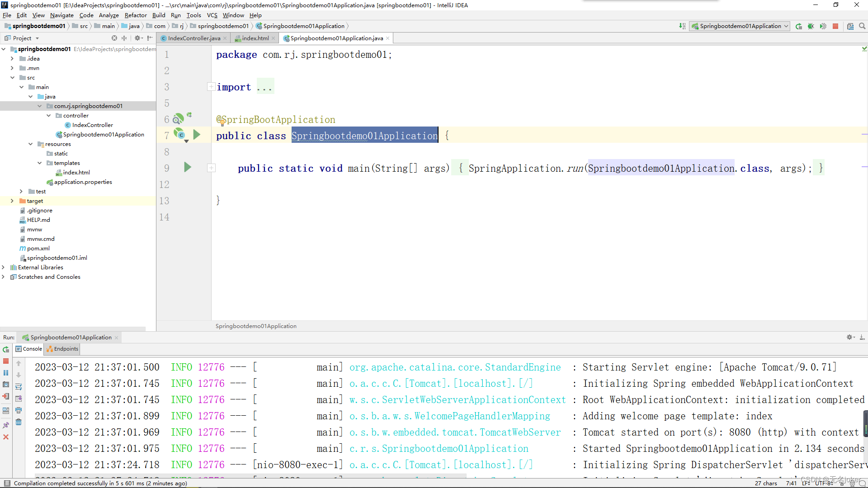Click the Debug bug icon in toolbar
Image resolution: width=868 pixels, height=488 pixels.
click(811, 26)
